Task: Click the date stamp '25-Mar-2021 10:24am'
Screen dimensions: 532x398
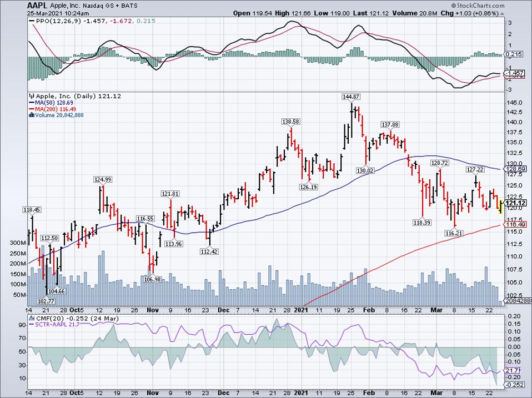Action: pos(58,13)
